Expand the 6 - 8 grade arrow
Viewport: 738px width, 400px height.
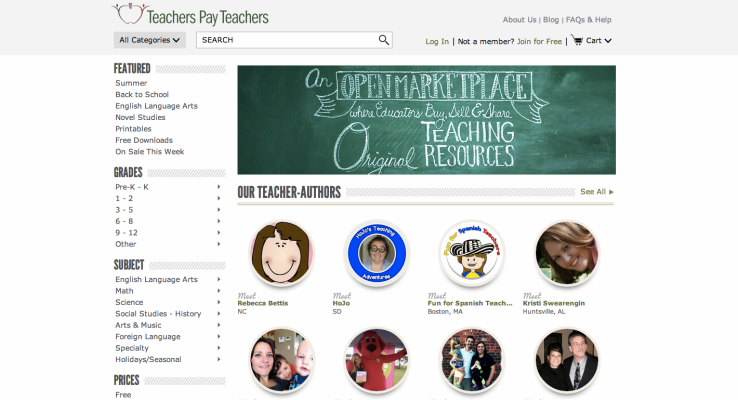(219, 221)
